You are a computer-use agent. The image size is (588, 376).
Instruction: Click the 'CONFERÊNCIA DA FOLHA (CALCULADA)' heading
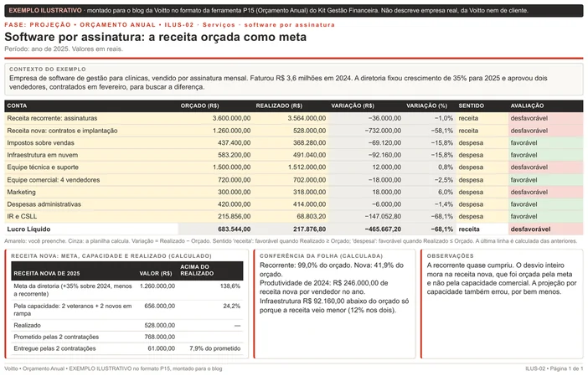point(321,256)
